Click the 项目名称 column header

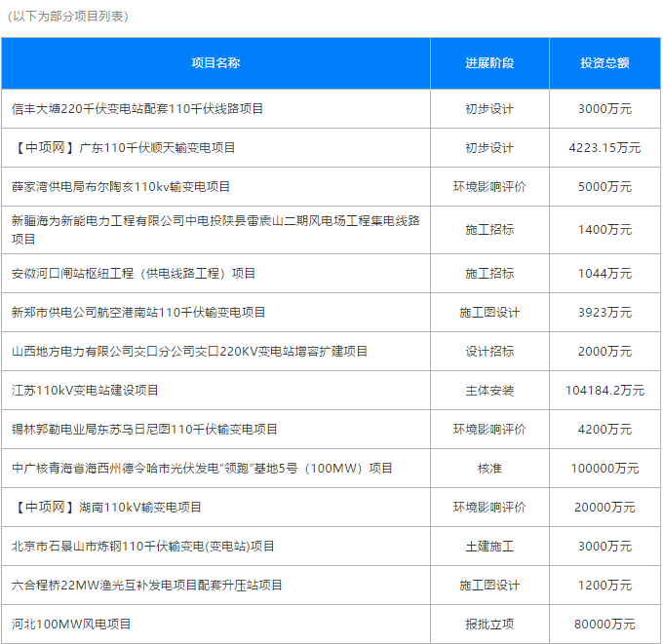click(x=215, y=63)
